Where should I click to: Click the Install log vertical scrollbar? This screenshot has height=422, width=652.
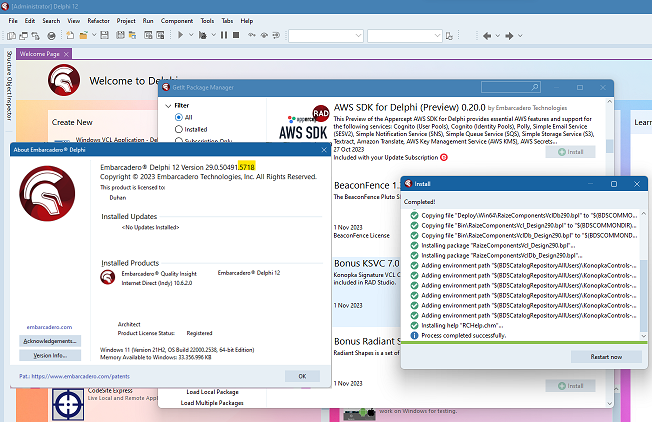click(x=644, y=274)
